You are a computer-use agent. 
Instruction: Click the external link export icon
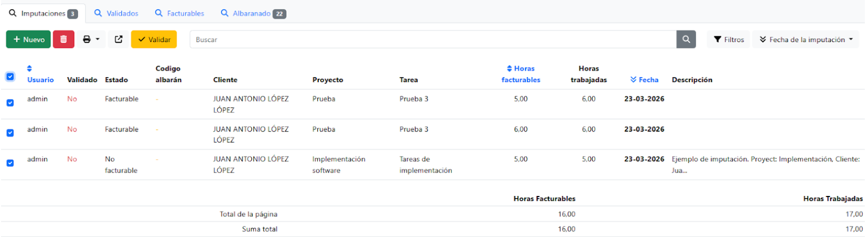click(x=119, y=39)
